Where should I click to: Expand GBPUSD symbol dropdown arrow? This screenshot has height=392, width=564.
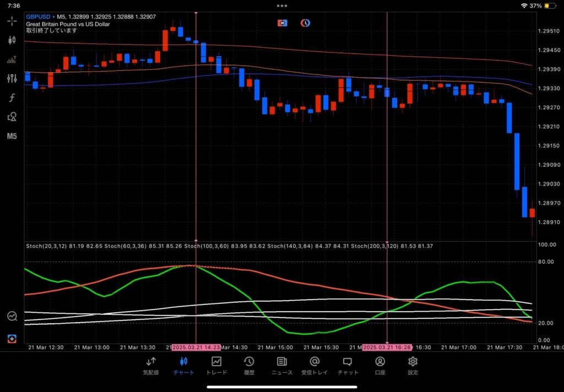53,17
